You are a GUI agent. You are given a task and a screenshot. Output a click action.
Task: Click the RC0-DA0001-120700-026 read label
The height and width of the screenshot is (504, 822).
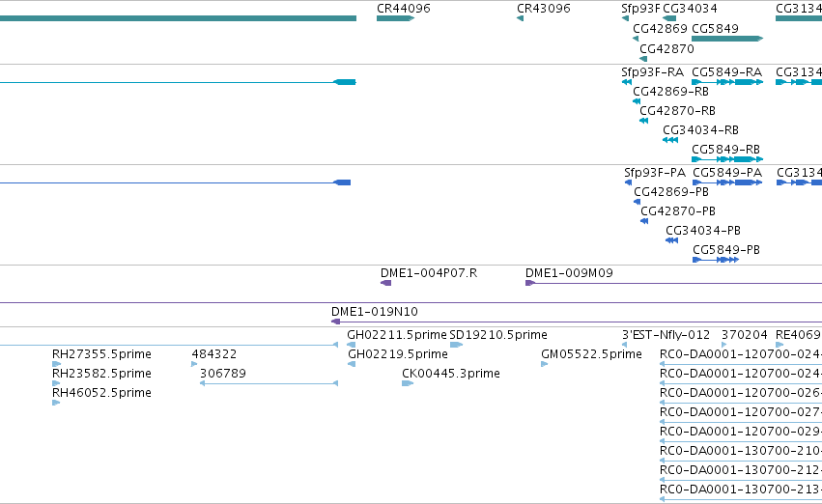(x=741, y=393)
